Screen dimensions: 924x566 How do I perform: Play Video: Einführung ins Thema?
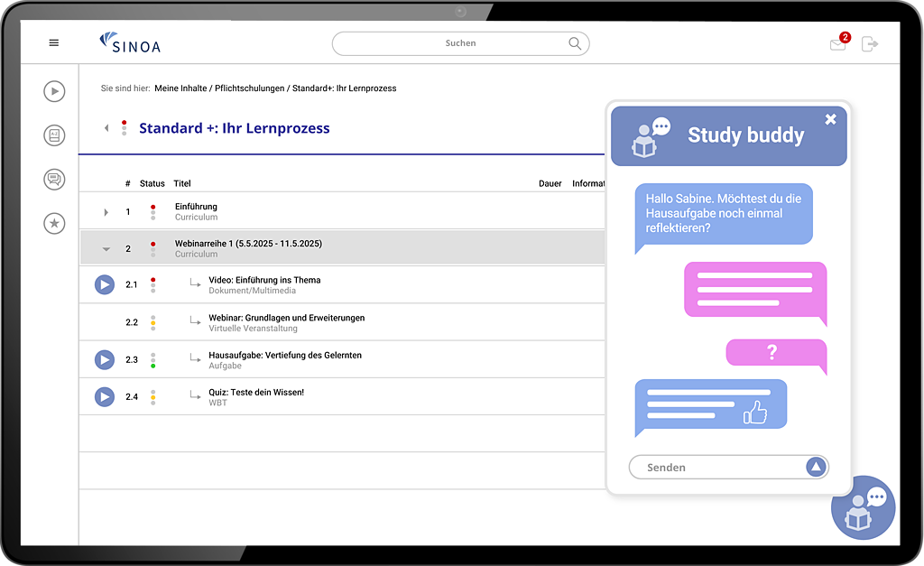tap(105, 285)
